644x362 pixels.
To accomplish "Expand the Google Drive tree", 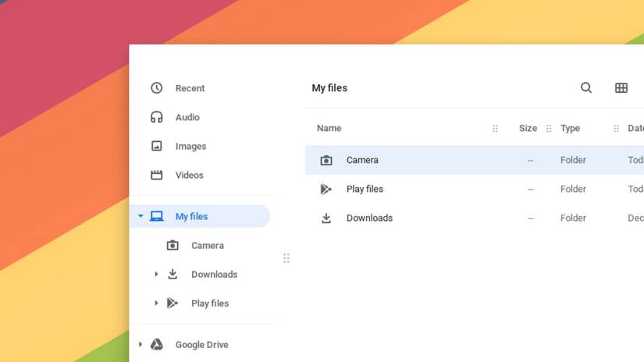I will pyautogui.click(x=141, y=344).
